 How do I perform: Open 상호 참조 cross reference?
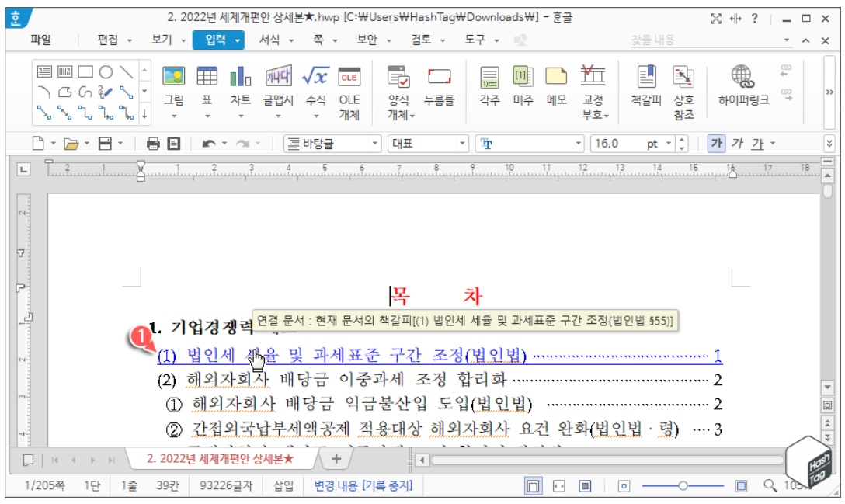click(684, 92)
